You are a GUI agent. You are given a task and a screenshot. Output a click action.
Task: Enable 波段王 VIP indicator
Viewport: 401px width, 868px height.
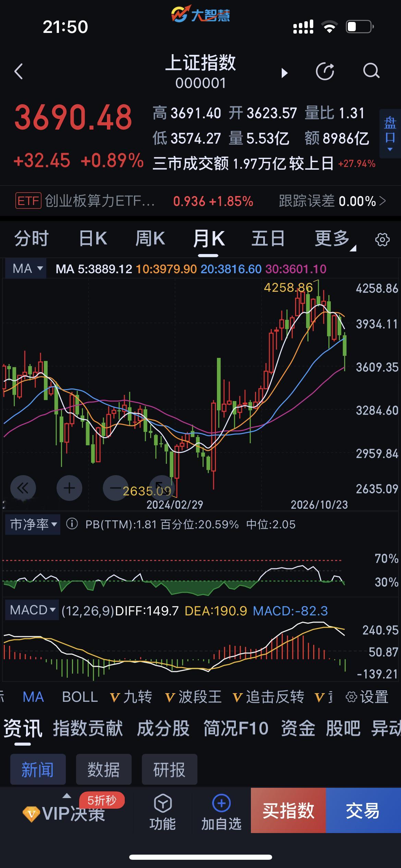193,697
